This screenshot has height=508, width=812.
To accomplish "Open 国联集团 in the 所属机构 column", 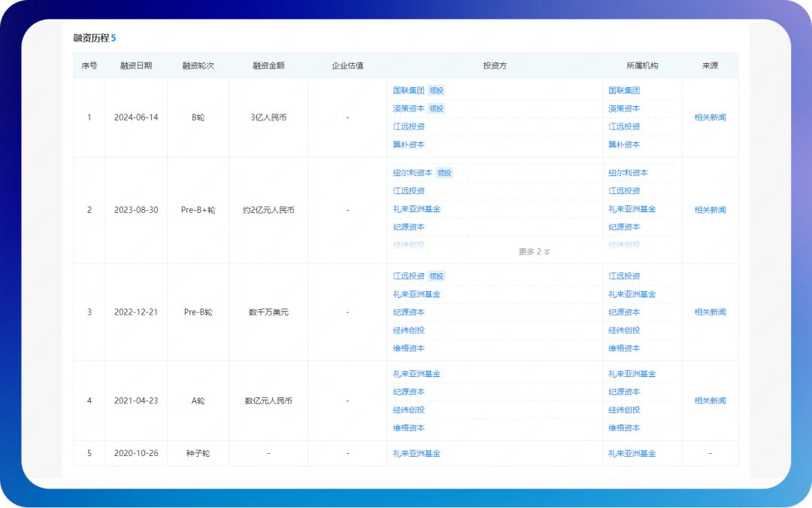I will pos(624,90).
